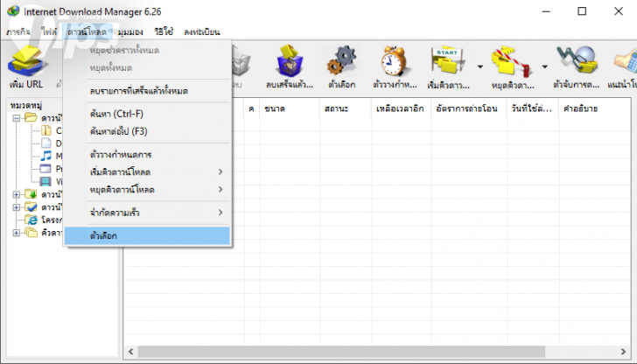Viewport: 637px width, 364px height.
Task: Expand เริ่มคิวดาวน์โหลด submenu arrow
Action: [x=220, y=171]
